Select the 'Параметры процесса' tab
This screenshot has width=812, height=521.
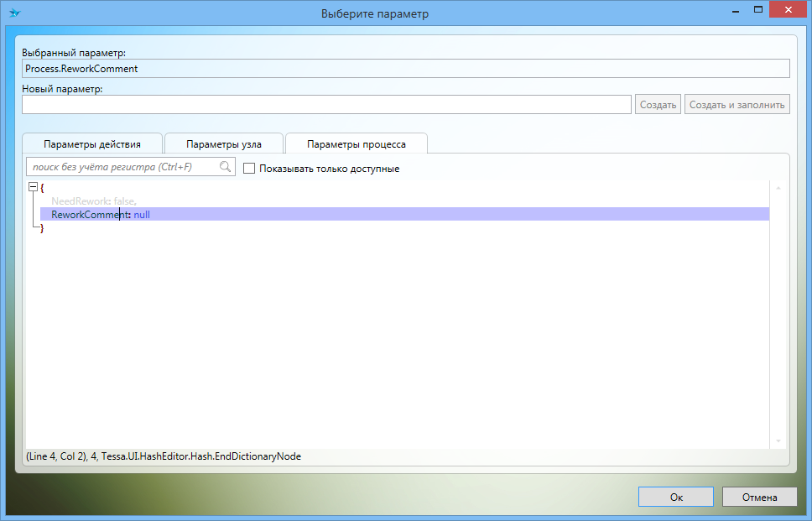357,144
